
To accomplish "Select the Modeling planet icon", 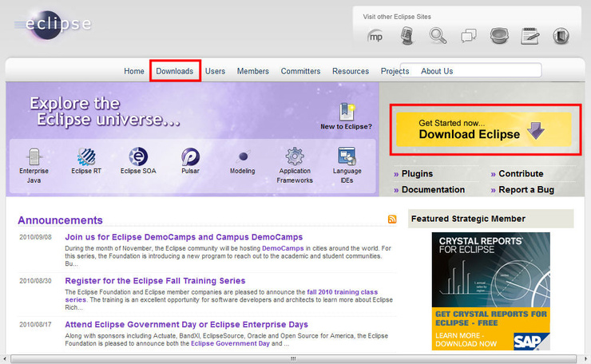I will coord(243,156).
